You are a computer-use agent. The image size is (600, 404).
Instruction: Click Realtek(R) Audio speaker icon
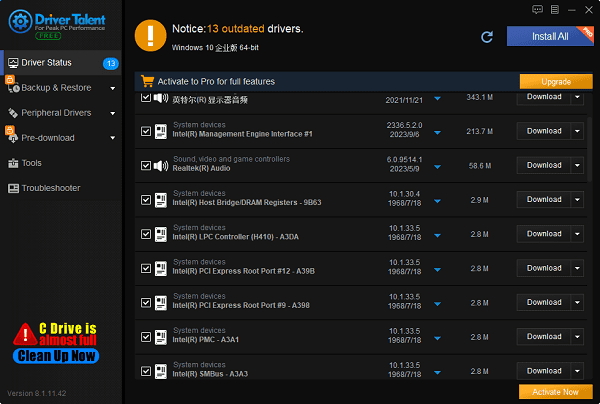(x=161, y=166)
